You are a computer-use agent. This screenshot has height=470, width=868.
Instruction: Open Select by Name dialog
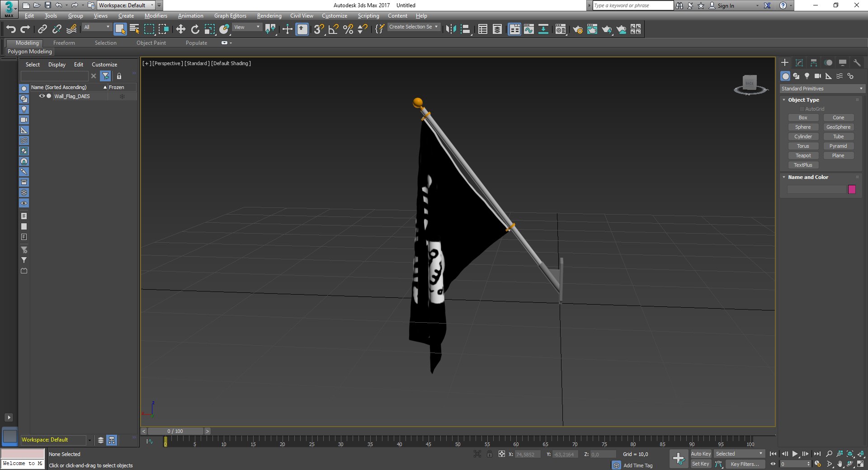point(134,29)
